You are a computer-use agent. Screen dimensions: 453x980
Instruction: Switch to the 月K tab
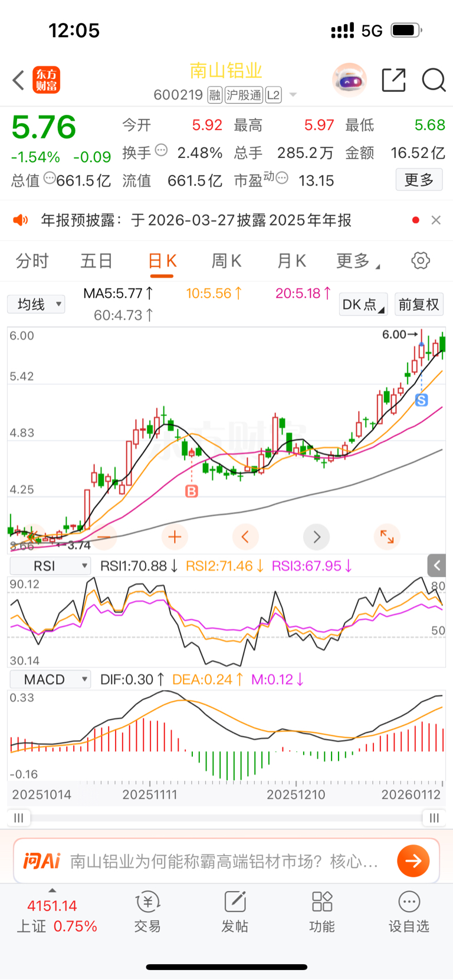(x=291, y=260)
